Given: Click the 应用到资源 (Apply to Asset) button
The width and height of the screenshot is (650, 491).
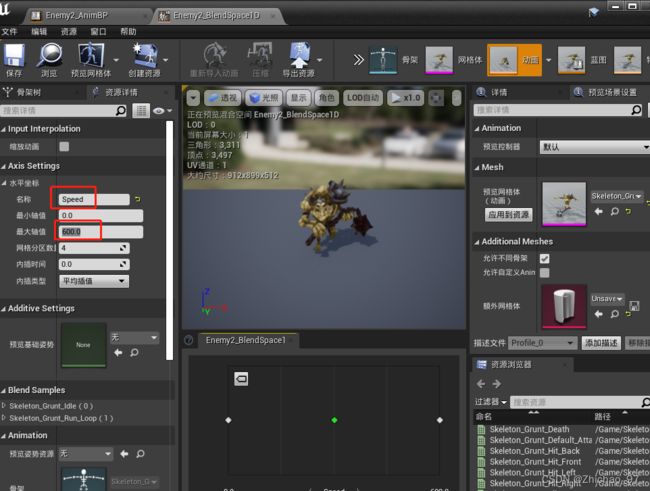Looking at the screenshot, I should 509,214.
